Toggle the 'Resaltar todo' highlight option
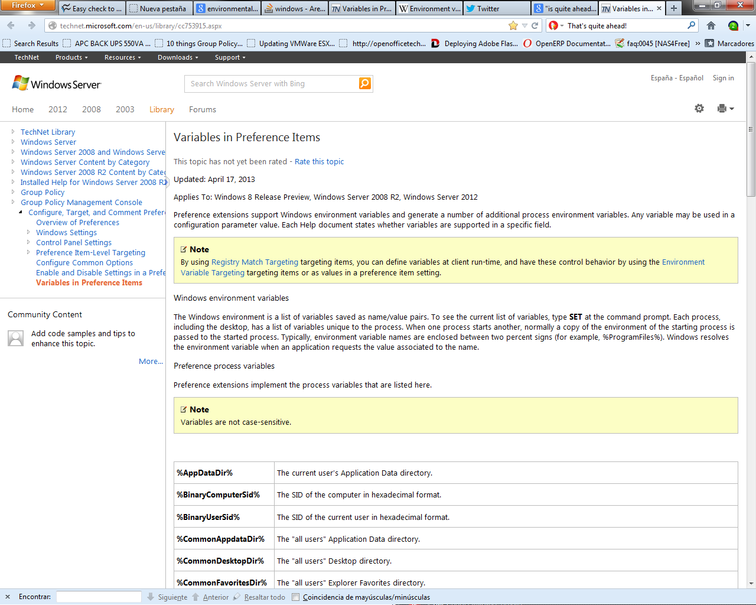Viewport: 756px width, 605px height. 265,597
